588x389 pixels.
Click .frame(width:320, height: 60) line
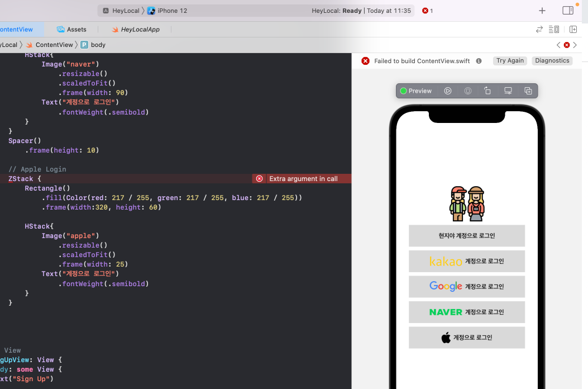101,207
